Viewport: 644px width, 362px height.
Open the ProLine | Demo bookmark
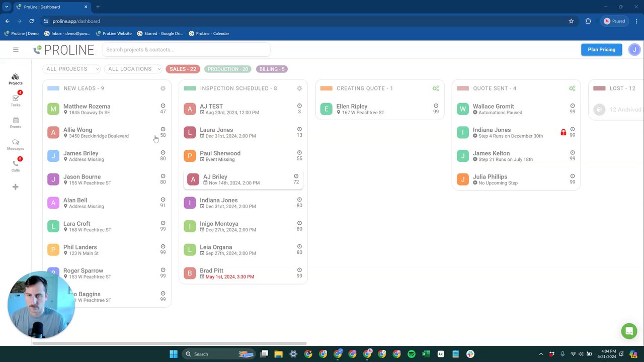pos(22,34)
